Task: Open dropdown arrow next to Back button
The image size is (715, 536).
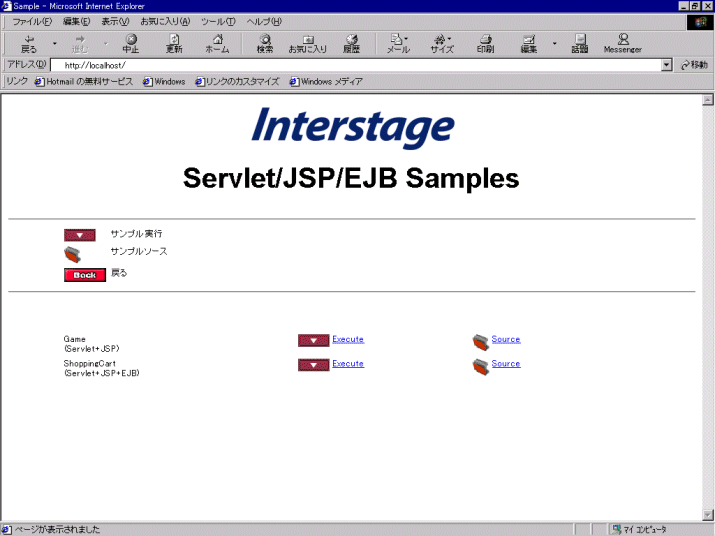Action: [55, 44]
